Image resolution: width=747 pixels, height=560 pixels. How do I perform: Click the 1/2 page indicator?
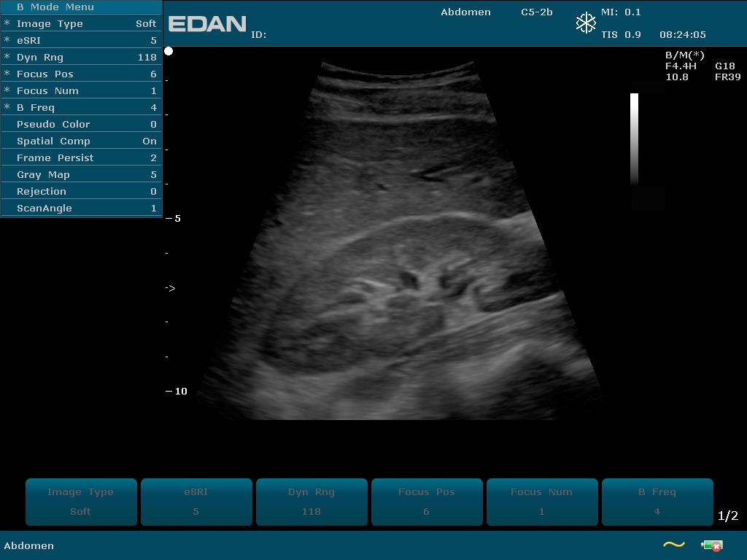(727, 516)
